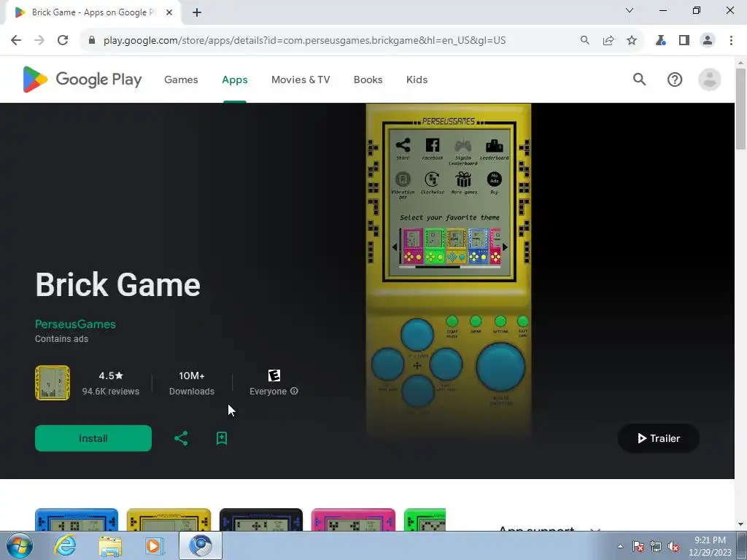Open the Help center icon
The height and width of the screenshot is (560, 747).
pos(675,79)
